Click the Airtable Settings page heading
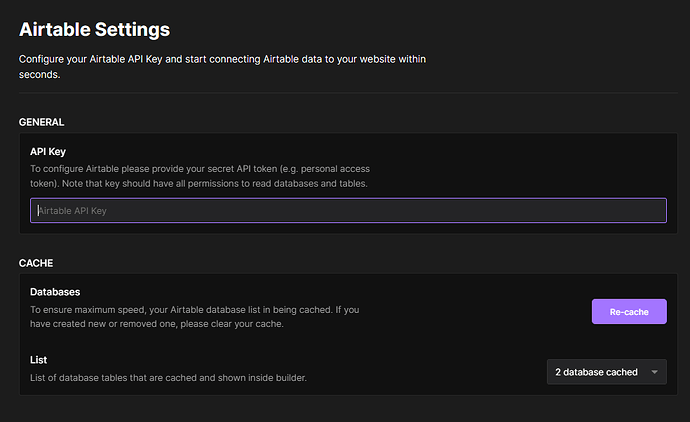Image resolution: width=690 pixels, height=422 pixels. pos(94,29)
